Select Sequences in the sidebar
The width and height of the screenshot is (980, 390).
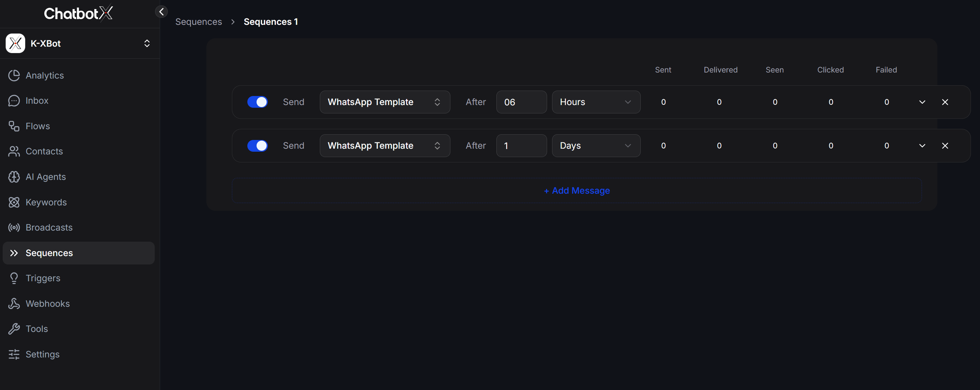point(79,253)
